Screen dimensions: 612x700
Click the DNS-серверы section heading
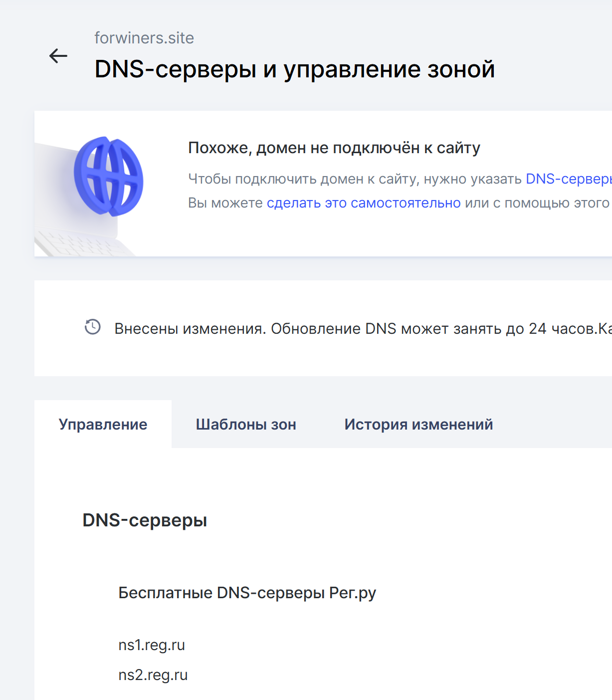145,520
